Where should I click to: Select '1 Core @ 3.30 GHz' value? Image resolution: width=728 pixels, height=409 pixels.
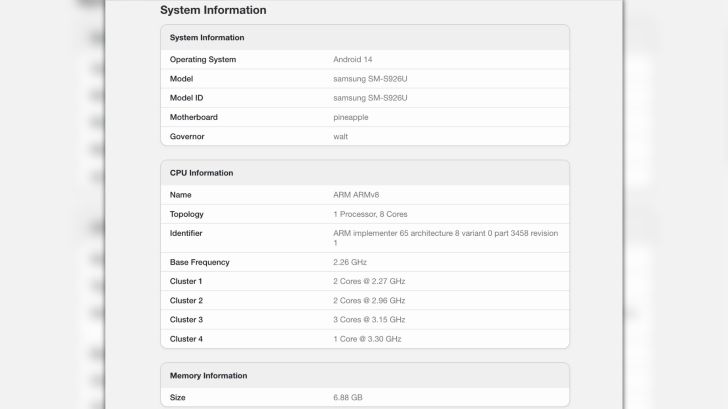(x=367, y=339)
